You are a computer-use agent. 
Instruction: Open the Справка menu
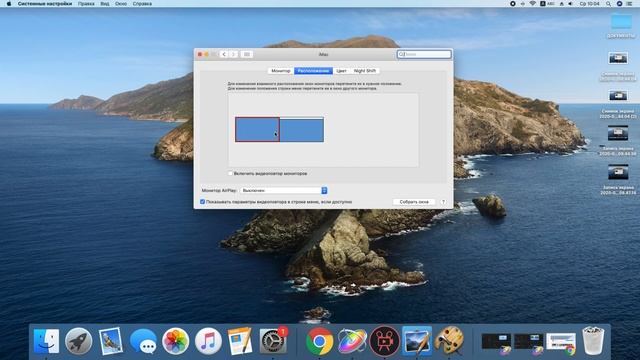pos(142,4)
